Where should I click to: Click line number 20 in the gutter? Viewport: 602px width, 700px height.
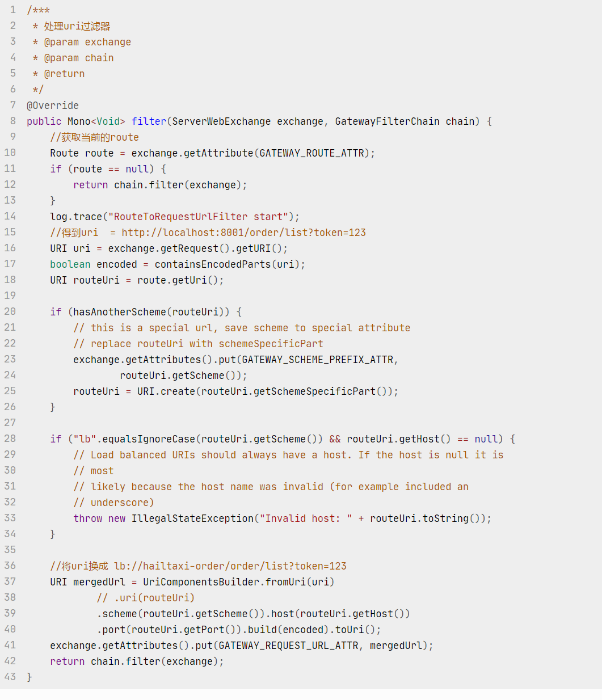click(10, 311)
